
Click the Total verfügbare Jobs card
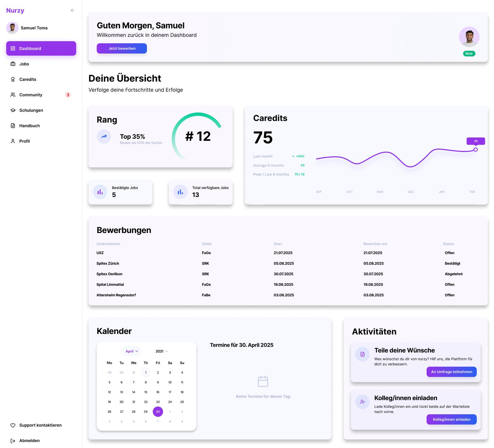[201, 192]
